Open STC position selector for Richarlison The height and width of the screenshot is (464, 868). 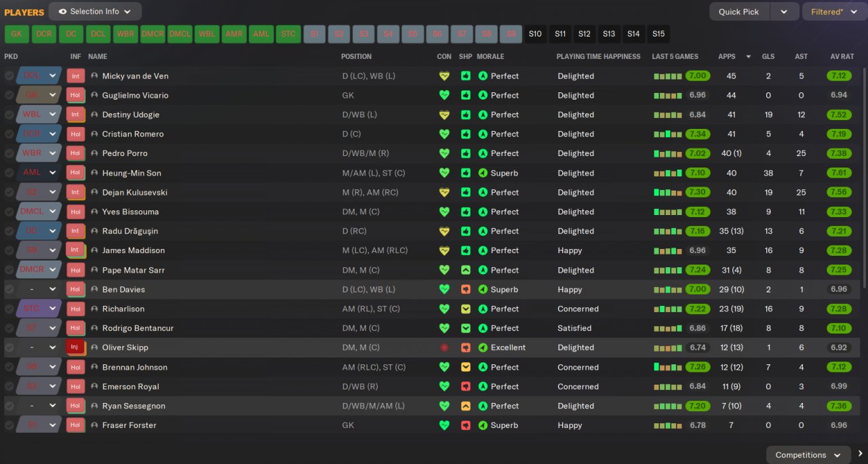[x=39, y=309]
